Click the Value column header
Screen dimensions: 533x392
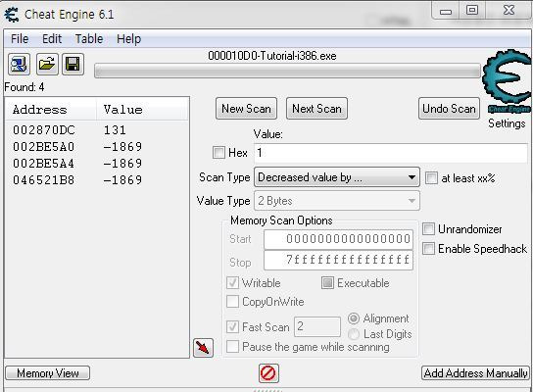(x=142, y=110)
